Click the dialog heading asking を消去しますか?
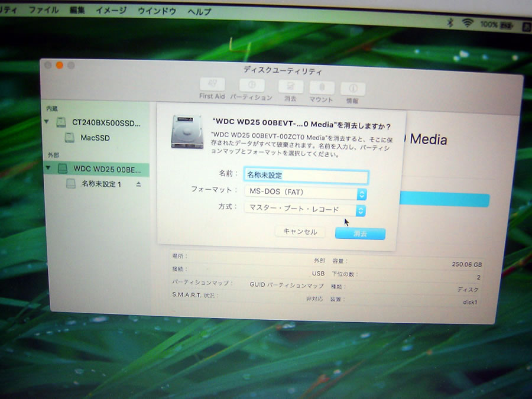 coord(301,125)
